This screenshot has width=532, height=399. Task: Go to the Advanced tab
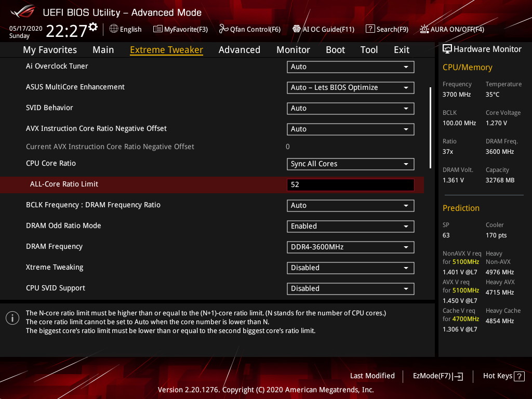click(239, 50)
